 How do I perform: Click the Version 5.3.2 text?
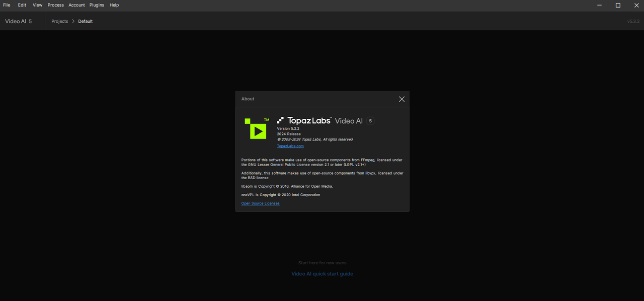(288, 129)
